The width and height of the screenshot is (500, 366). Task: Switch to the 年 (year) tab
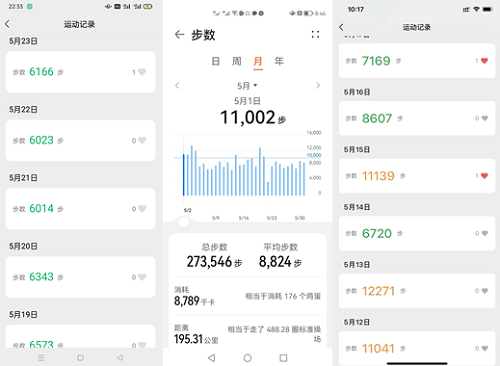[x=279, y=61]
